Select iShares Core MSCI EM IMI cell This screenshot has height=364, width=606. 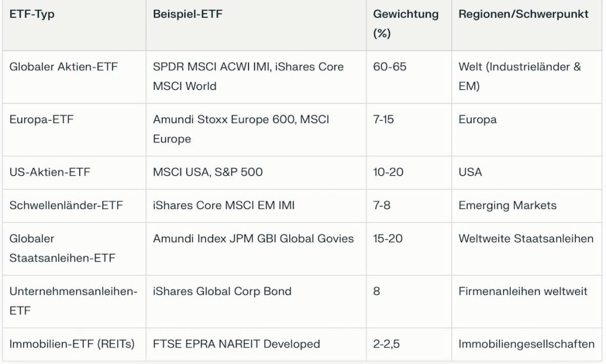(224, 205)
